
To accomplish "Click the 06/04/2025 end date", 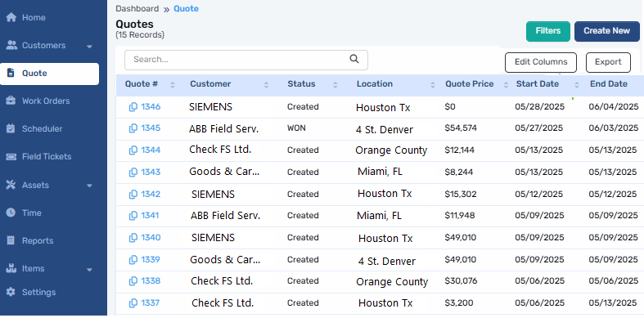I will (x=614, y=107).
